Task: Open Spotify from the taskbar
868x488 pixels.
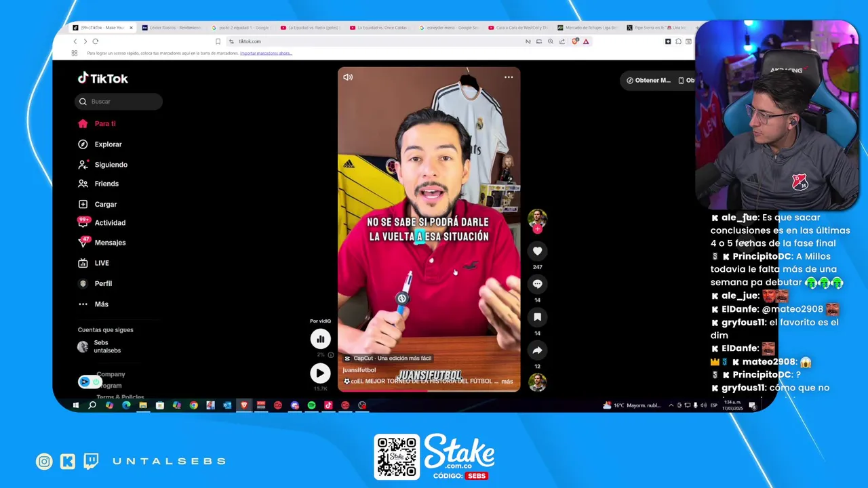Action: click(x=311, y=405)
